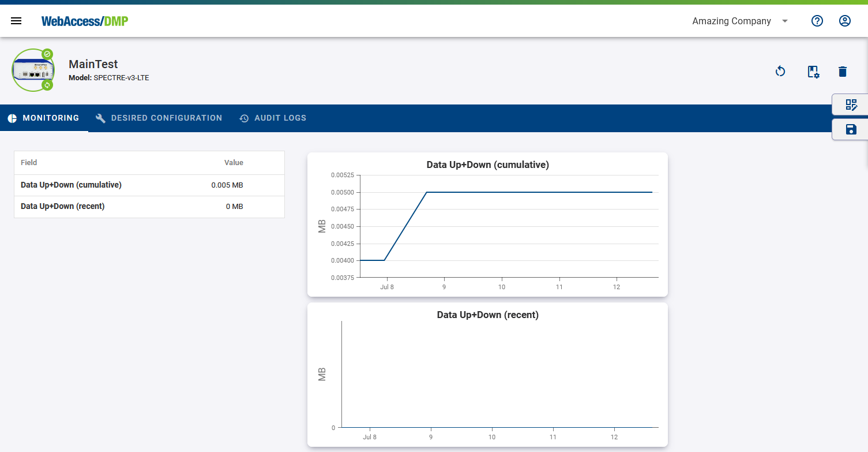
Task: Click the 0 MB value cell
Action: [234, 206]
